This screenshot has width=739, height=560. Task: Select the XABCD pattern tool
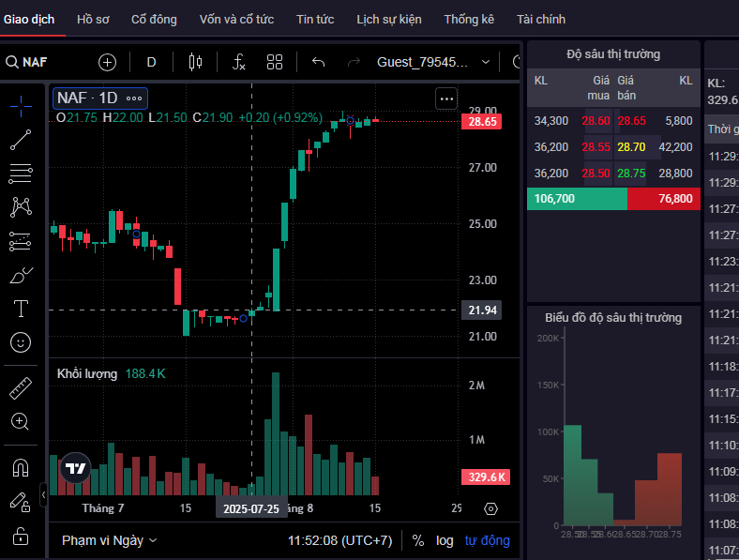pos(21,207)
